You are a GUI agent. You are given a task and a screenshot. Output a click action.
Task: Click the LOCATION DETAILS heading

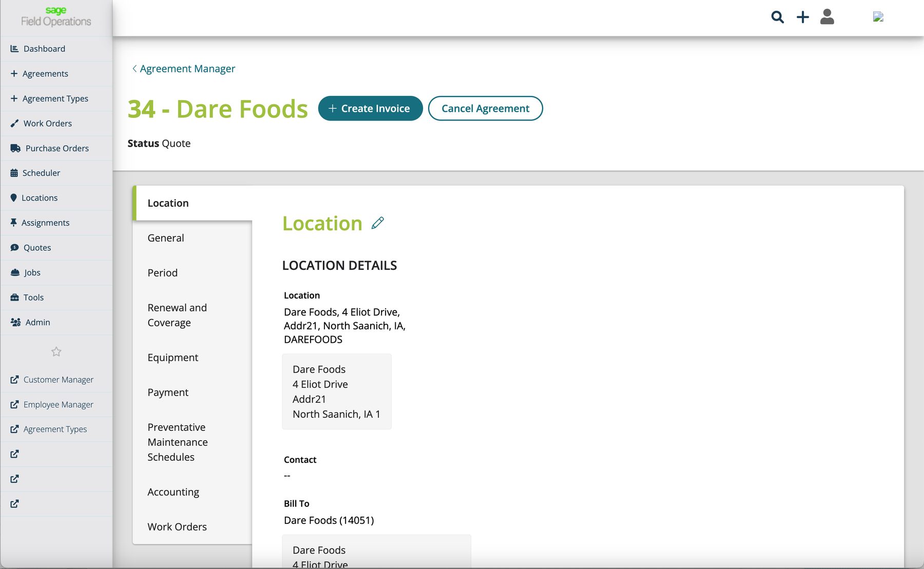[339, 266]
